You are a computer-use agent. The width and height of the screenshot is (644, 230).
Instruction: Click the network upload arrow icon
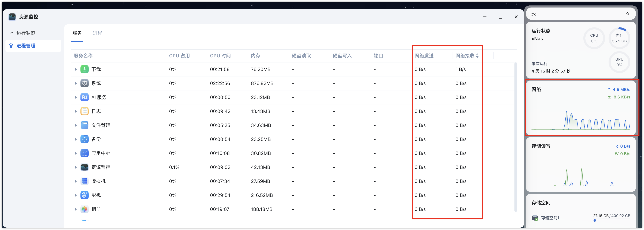609,90
